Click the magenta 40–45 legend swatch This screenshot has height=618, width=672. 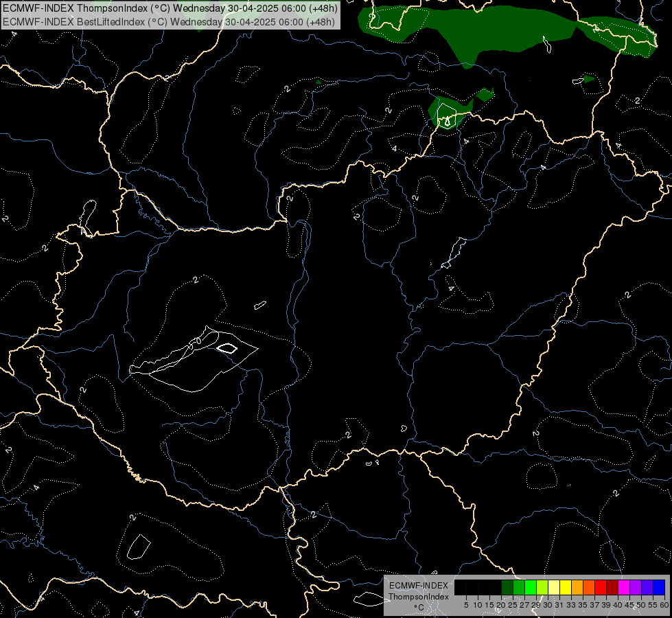point(624,588)
